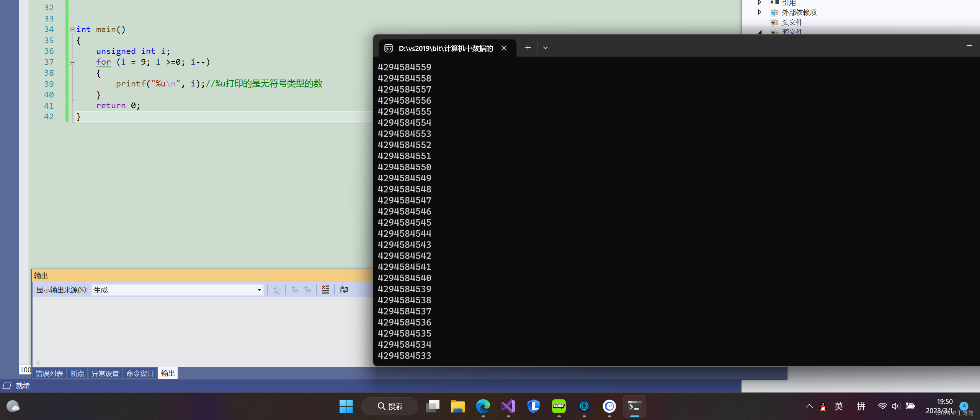This screenshot has height=420, width=980.
Task: Select 外部依赖项 item in Solution Explorer
Action: (x=799, y=13)
